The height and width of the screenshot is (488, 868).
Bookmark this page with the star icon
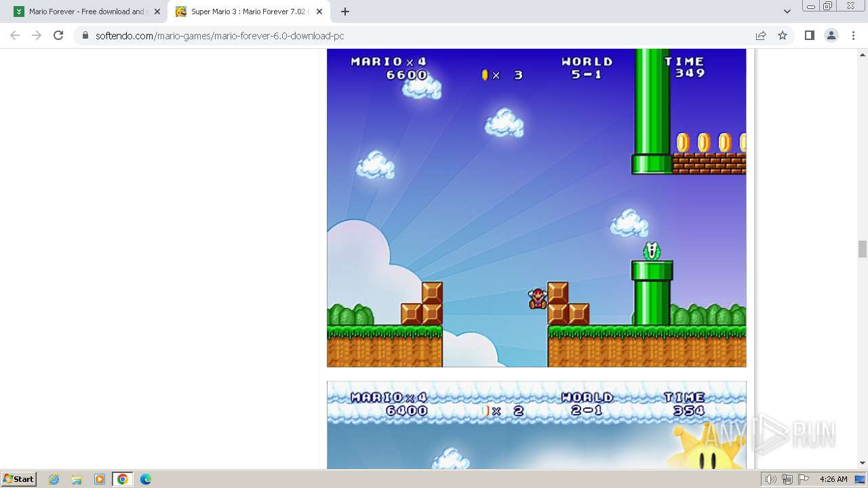click(x=783, y=35)
